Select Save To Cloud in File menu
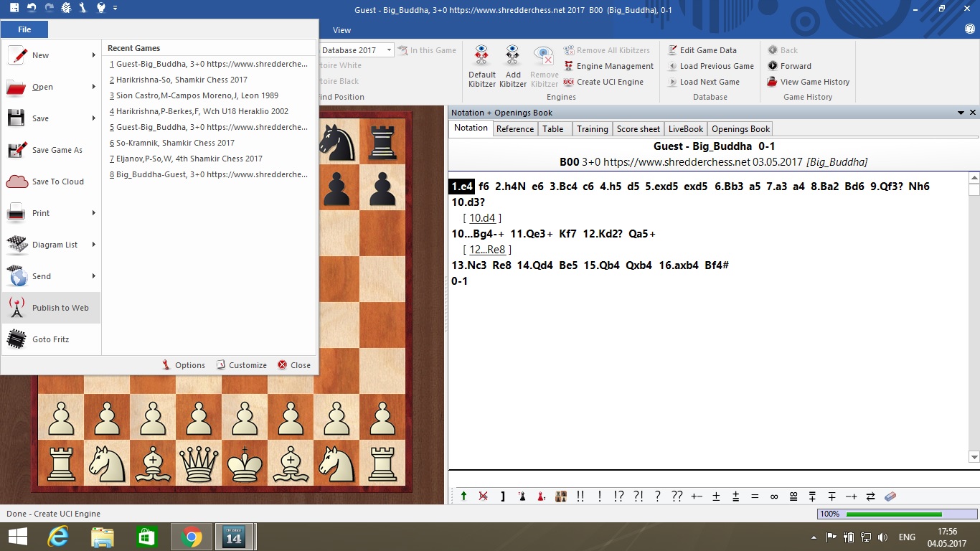Screen dimensions: 980x551 [x=57, y=182]
